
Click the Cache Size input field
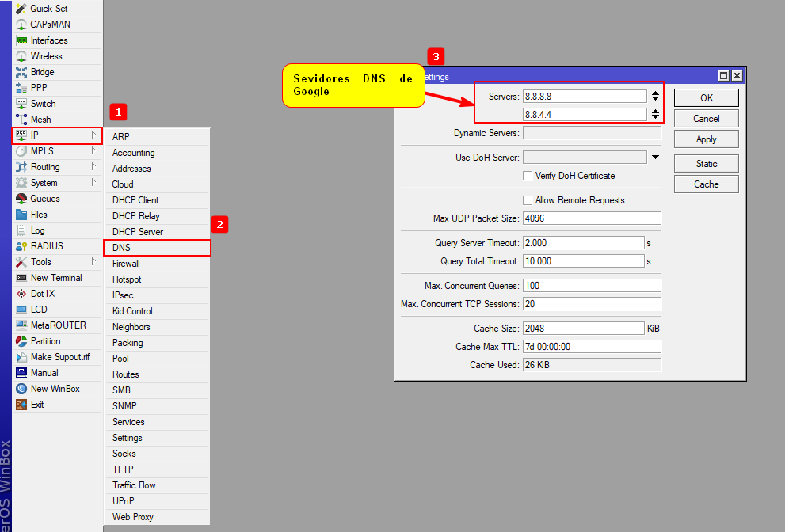(x=583, y=329)
